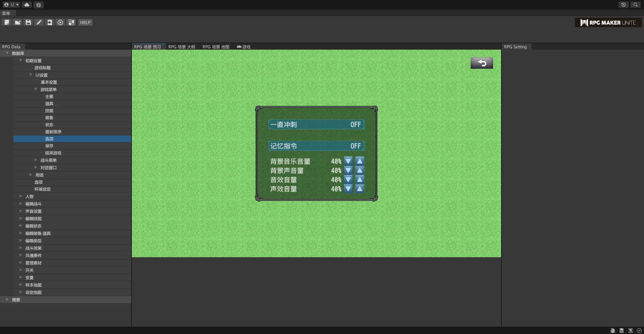Viewport: 644px width, 334px height.
Task: Open the puzzle-piece add-on manager icon
Action: 71,22
